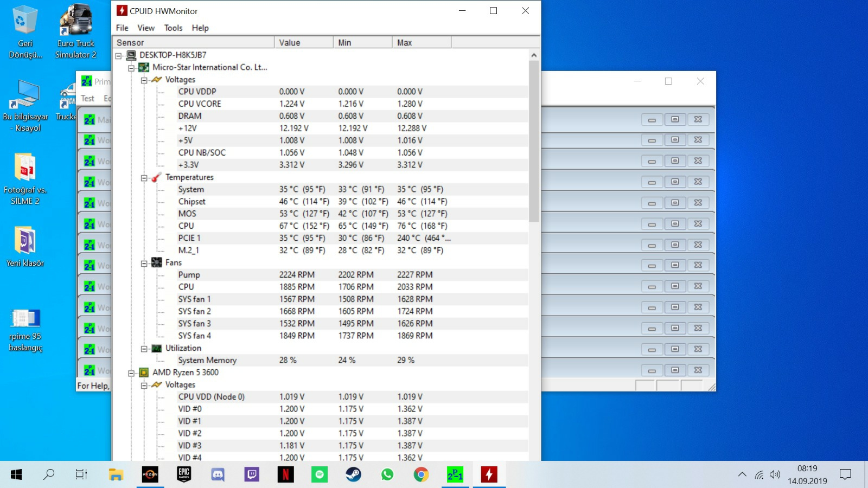Open Twitch from the taskbar
The image size is (868, 488).
tap(252, 475)
